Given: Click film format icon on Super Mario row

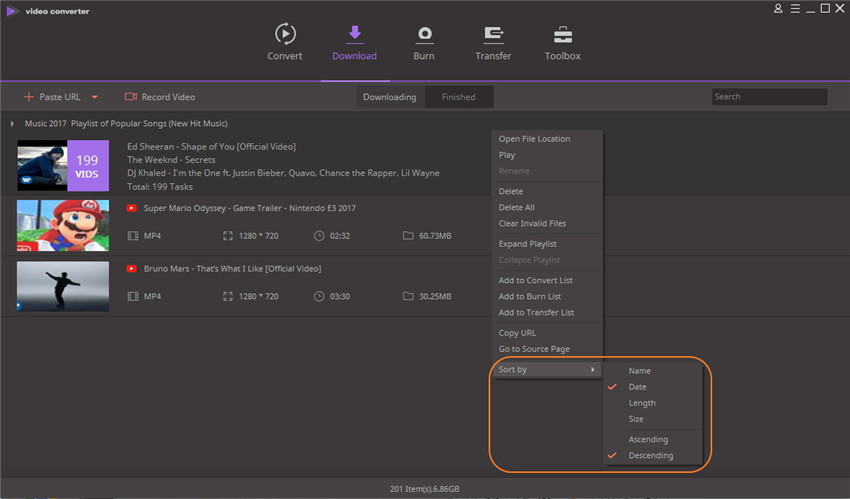Looking at the screenshot, I should click(x=133, y=236).
